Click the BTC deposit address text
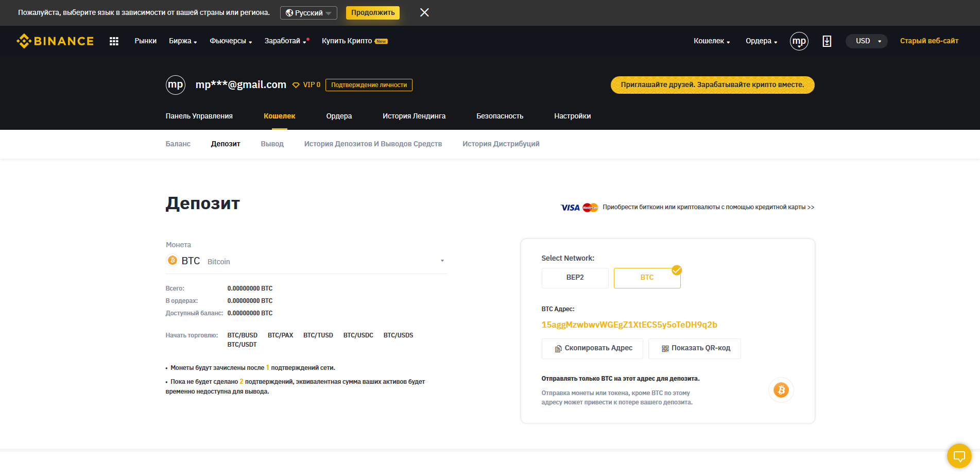The height and width of the screenshot is (476, 980). (x=629, y=325)
